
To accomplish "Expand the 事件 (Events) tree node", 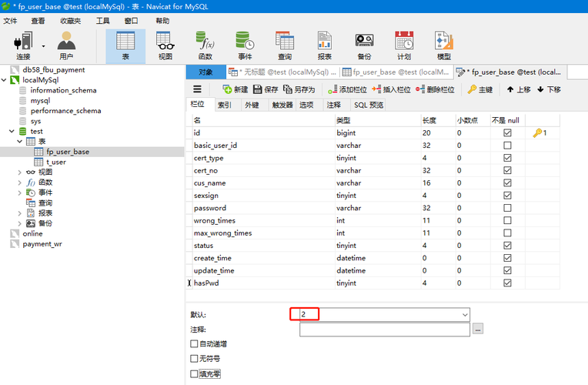I will point(20,192).
